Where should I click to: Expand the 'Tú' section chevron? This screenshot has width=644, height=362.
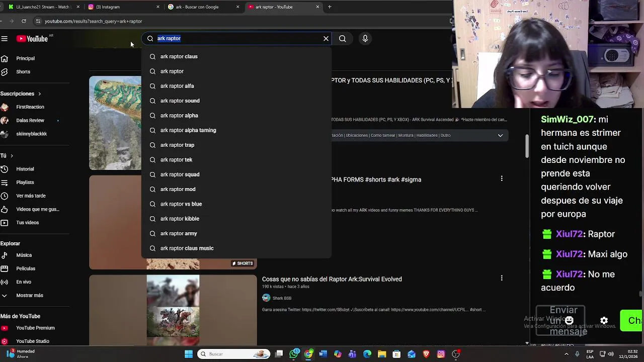(x=11, y=156)
